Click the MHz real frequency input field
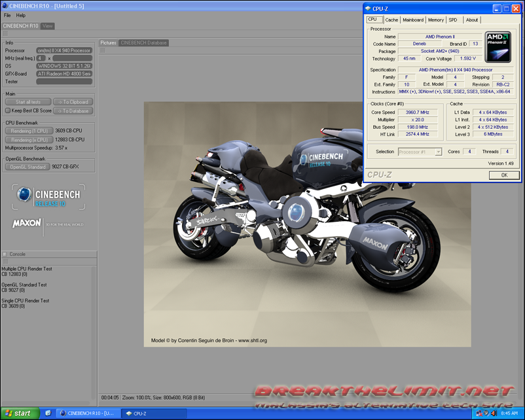 (72, 58)
